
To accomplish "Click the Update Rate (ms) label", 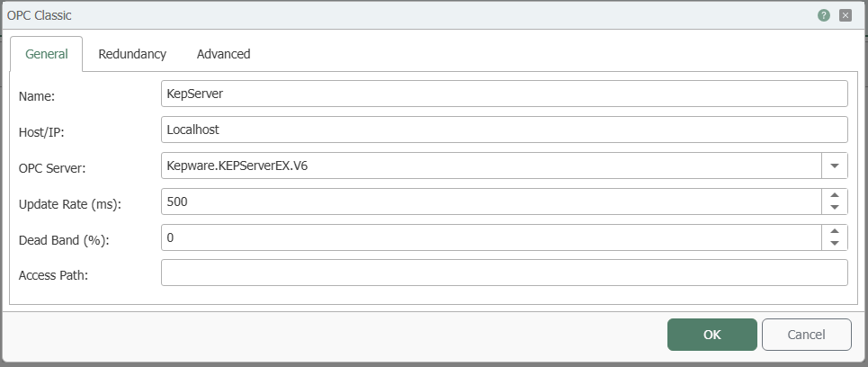I will (70, 203).
